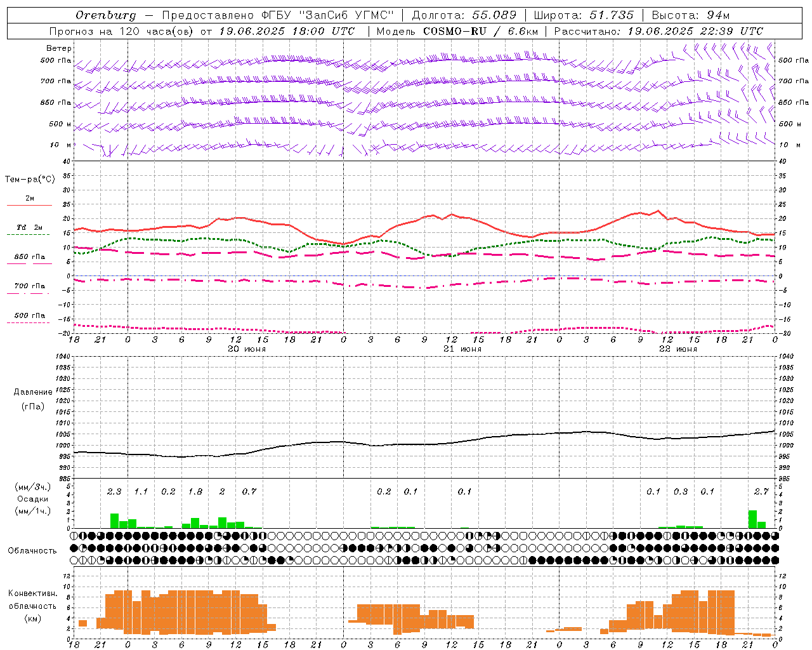Click the "22 июня" date label
The height and width of the screenshot is (650, 812).
tap(678, 349)
